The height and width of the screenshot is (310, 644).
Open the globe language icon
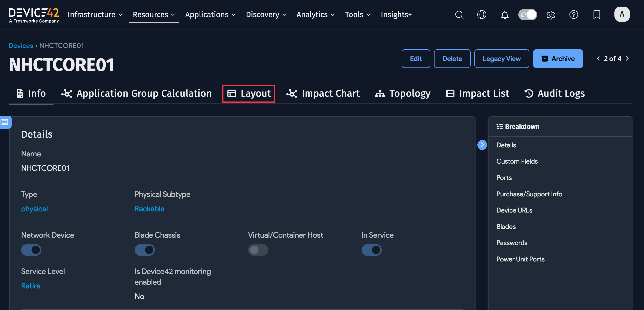tap(481, 15)
